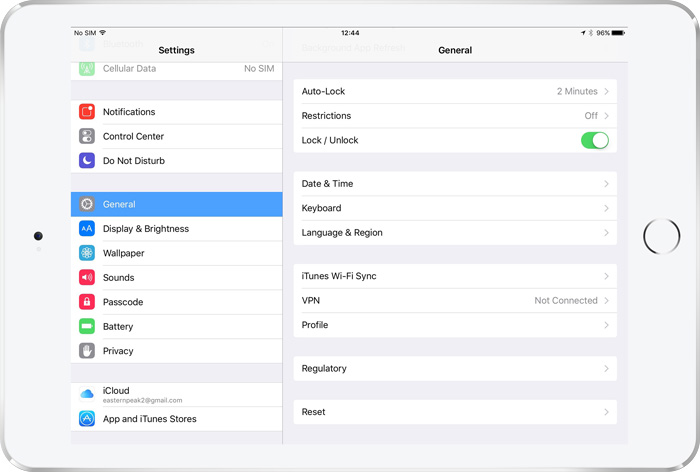700x472 pixels.
Task: Tap the Passcode lock icon
Action: click(x=87, y=302)
